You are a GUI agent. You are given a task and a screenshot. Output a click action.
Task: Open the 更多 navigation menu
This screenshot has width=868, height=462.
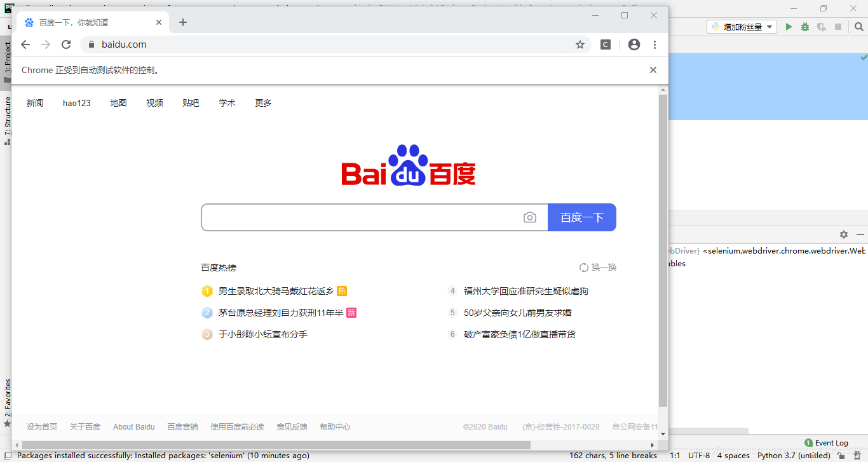[x=264, y=103]
